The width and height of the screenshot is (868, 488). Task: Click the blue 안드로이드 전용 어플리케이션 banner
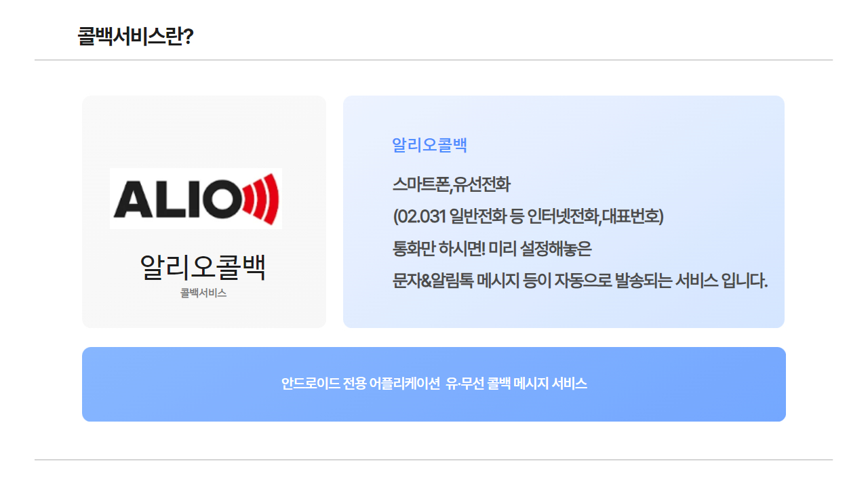434,384
